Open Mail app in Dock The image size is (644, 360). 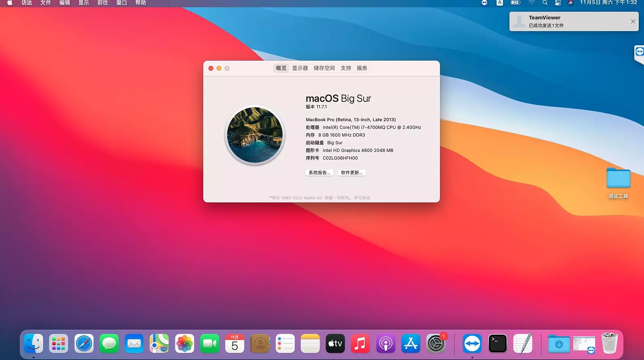click(x=134, y=344)
